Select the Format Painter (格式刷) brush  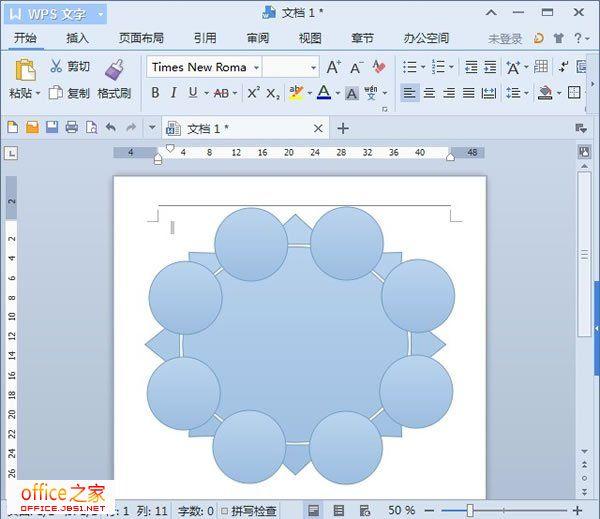coord(114,70)
